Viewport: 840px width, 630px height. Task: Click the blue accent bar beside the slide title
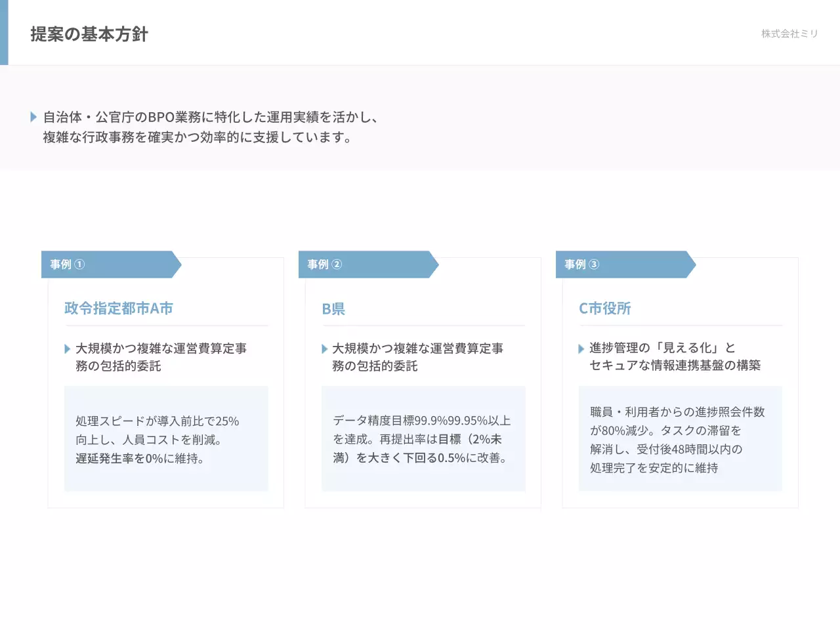point(5,31)
